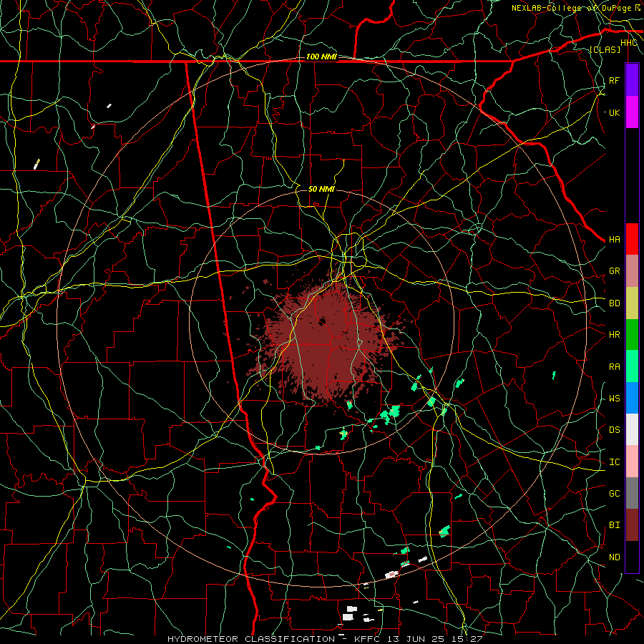Screen dimensions: 644x644
Task: Click the 'HR' legend label
Action: coord(614,335)
